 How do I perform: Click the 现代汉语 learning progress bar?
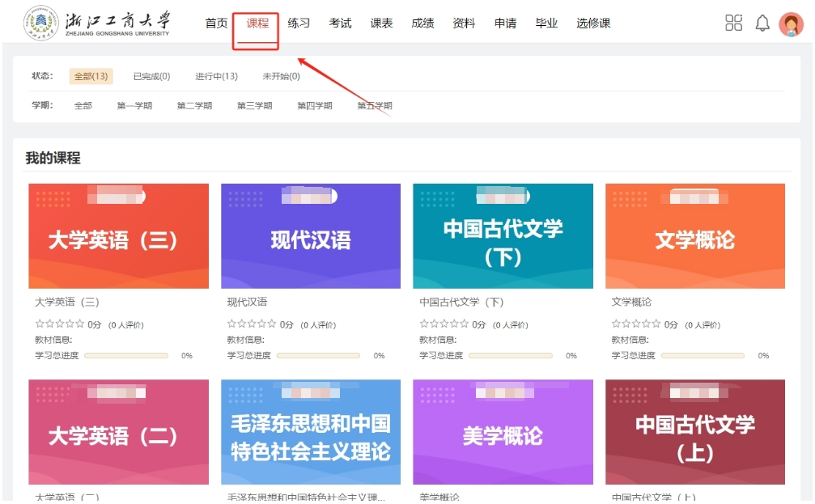click(x=318, y=356)
